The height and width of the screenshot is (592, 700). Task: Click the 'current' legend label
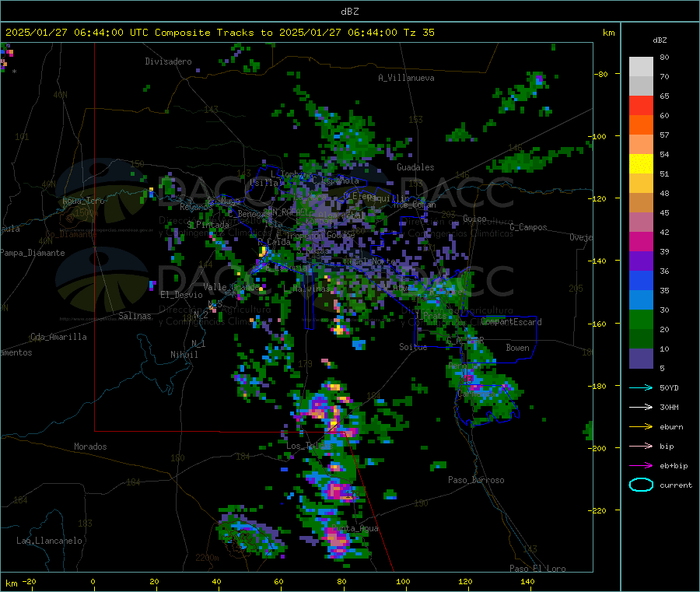coord(675,485)
